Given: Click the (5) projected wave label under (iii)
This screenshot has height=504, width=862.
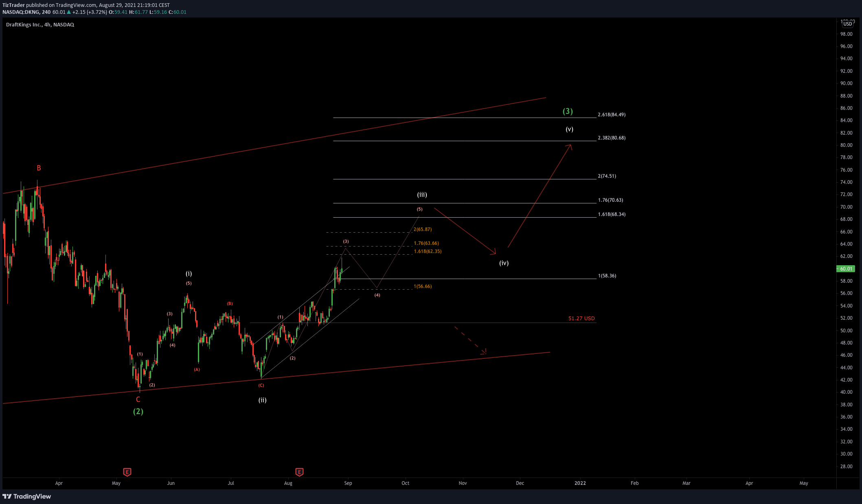Looking at the screenshot, I should click(x=419, y=209).
